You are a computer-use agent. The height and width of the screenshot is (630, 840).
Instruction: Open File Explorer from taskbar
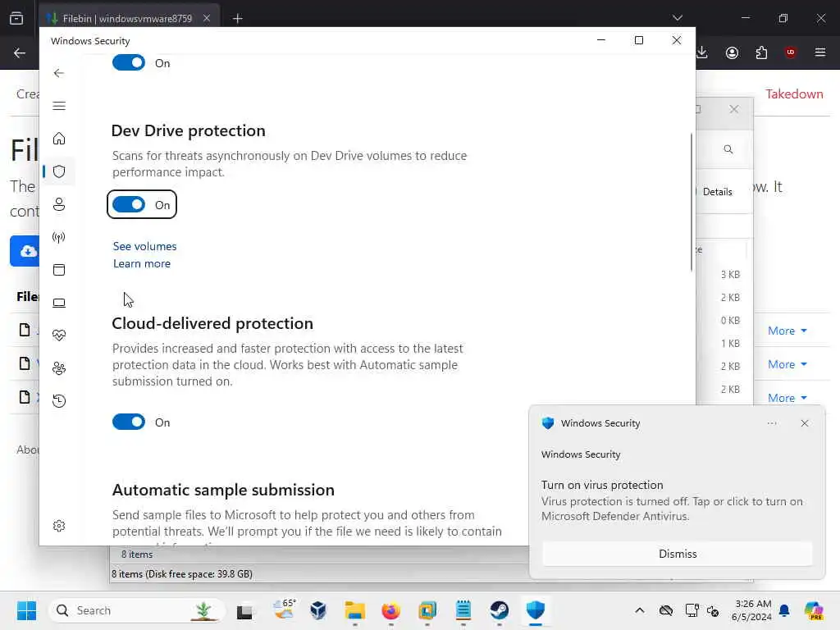[x=354, y=610]
